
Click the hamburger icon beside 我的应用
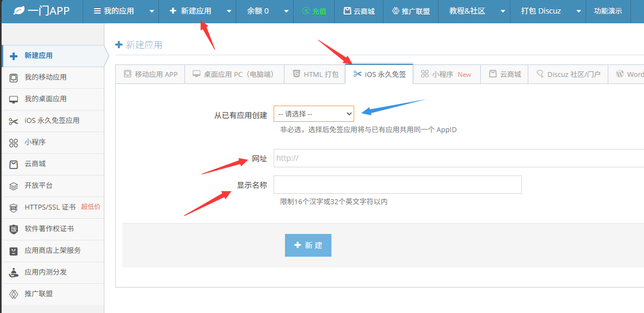(x=97, y=11)
